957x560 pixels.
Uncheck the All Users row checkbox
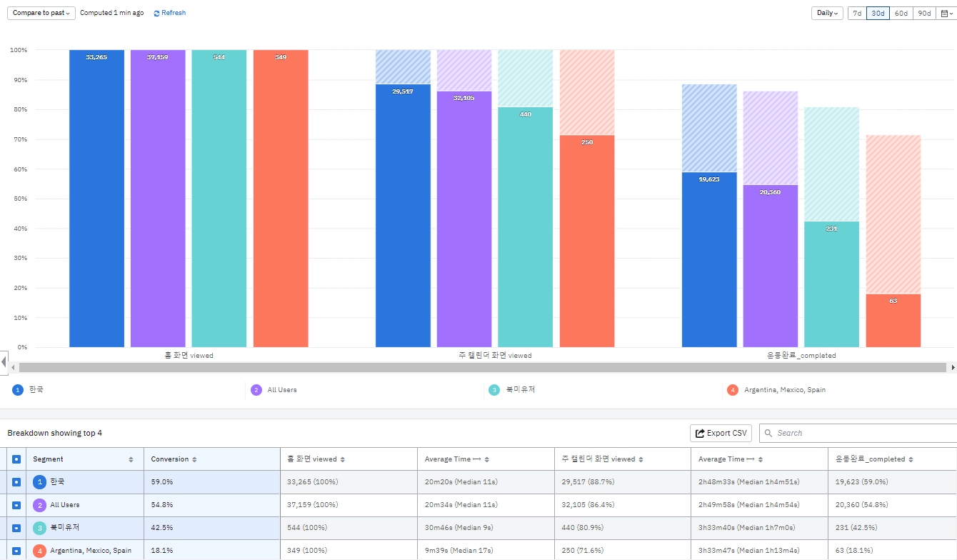16,505
